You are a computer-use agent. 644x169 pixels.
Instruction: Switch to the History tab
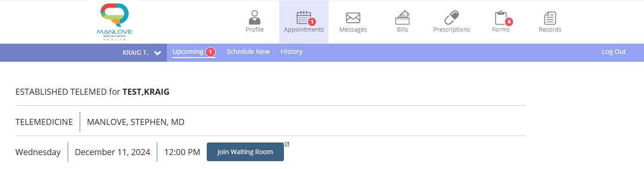[x=291, y=52]
